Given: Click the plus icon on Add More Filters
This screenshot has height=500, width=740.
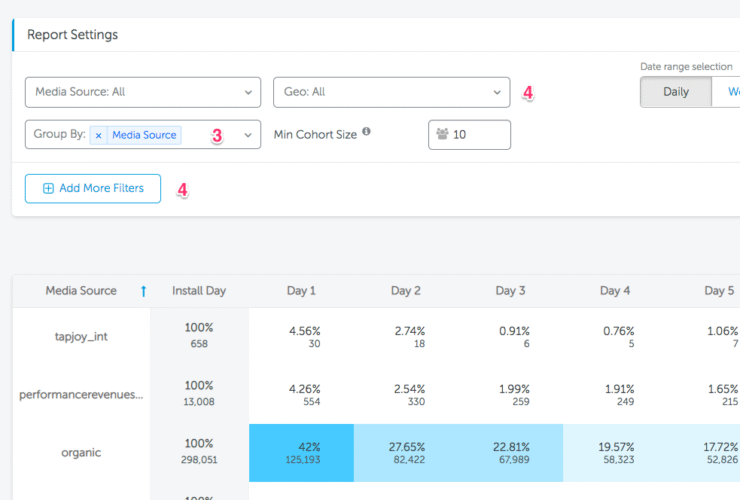Looking at the screenshot, I should 48,188.
